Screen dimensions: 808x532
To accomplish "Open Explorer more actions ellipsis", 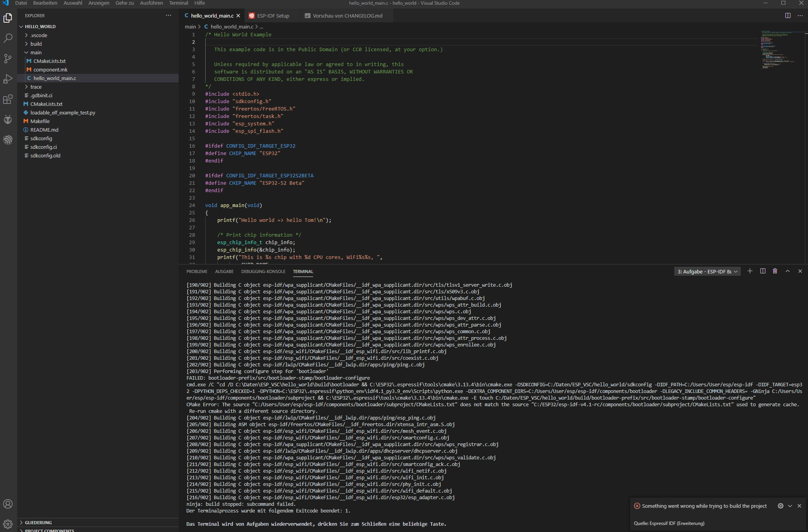I will pyautogui.click(x=168, y=16).
